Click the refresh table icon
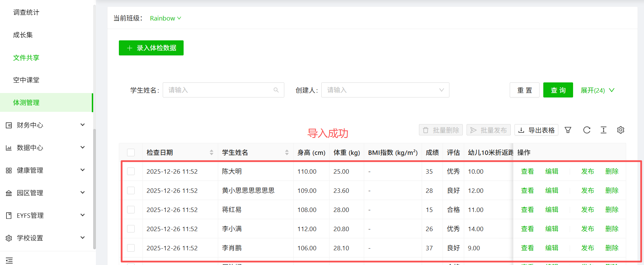This screenshot has width=644, height=265. [x=587, y=130]
